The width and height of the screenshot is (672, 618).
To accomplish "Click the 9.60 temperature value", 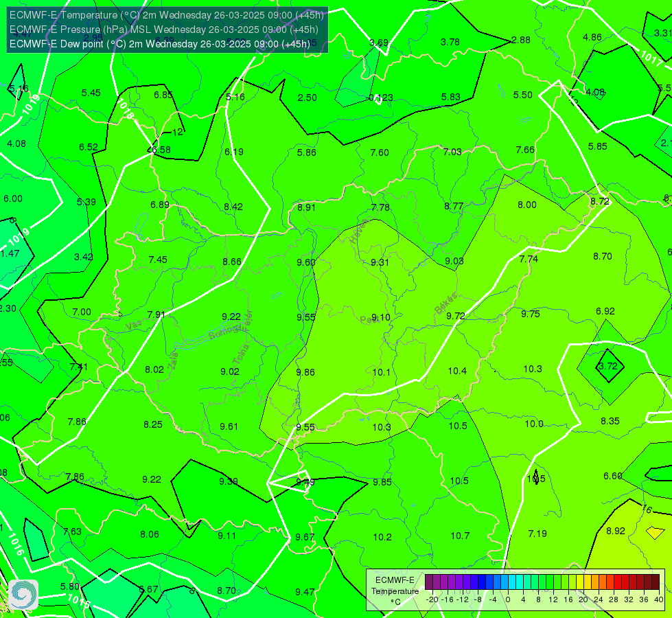I will click(306, 262).
